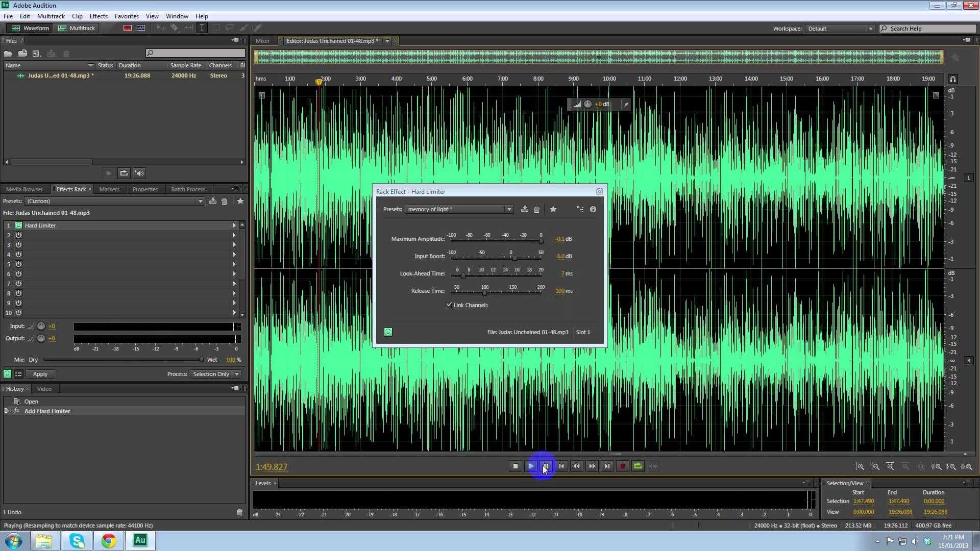Expand Hard Limiter slot 1 arrow menu
Viewport: 980px width, 551px height.
[234, 225]
